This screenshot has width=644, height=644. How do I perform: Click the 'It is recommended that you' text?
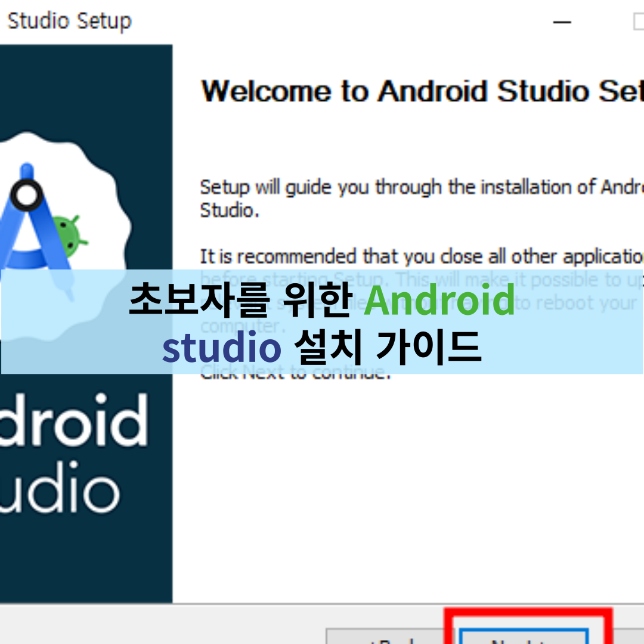pyautogui.click(x=422, y=257)
